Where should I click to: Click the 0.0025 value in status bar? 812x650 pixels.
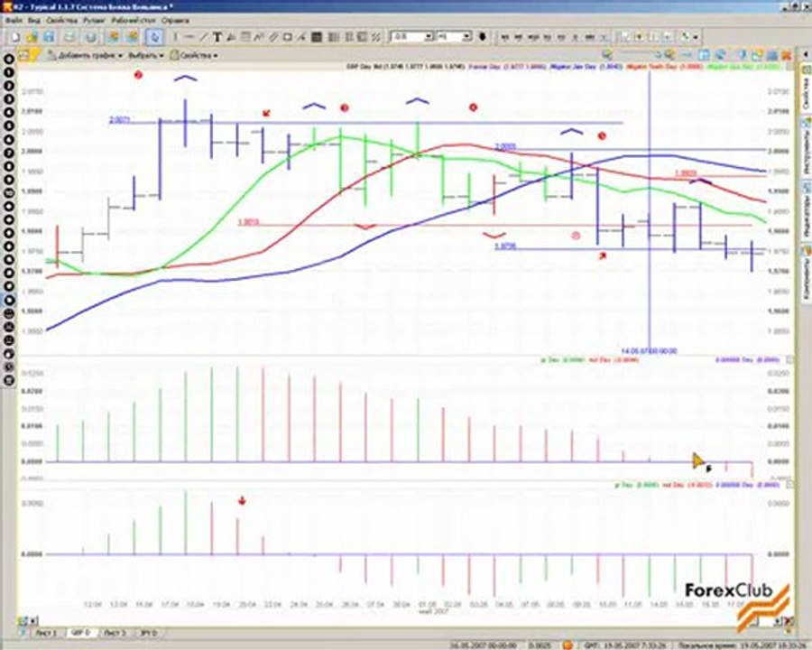[539, 645]
